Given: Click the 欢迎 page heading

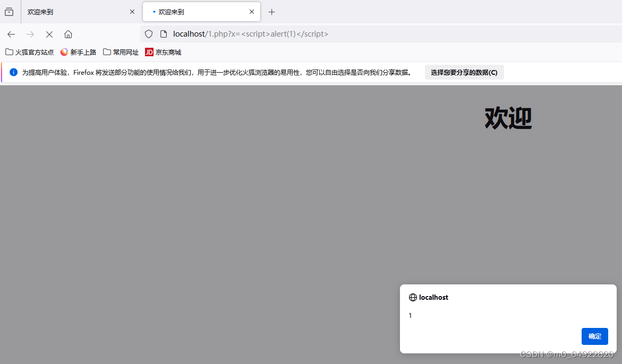Looking at the screenshot, I should (508, 118).
